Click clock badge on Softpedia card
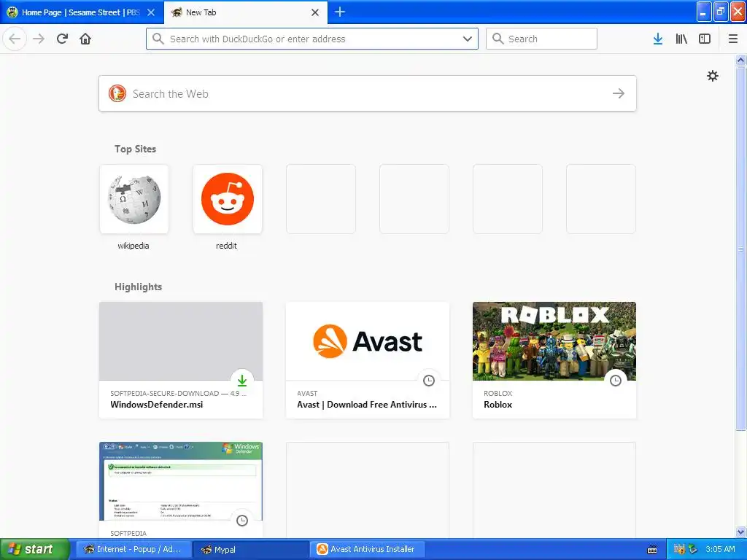 point(242,521)
